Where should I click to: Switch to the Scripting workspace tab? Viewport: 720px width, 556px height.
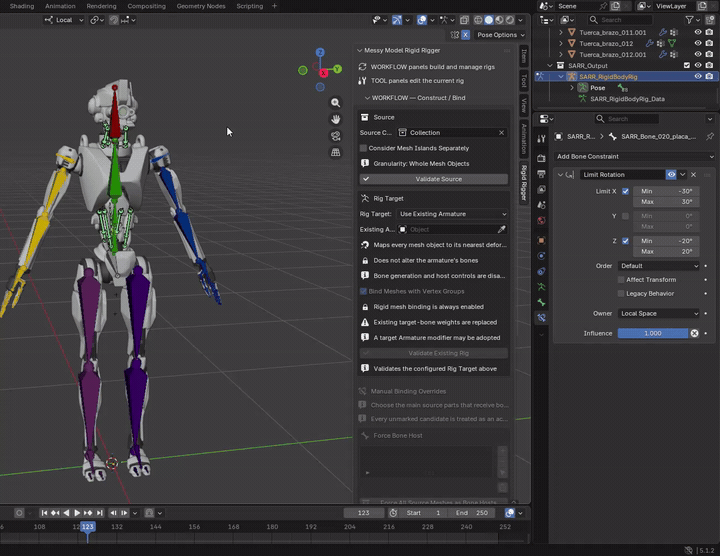(x=249, y=6)
